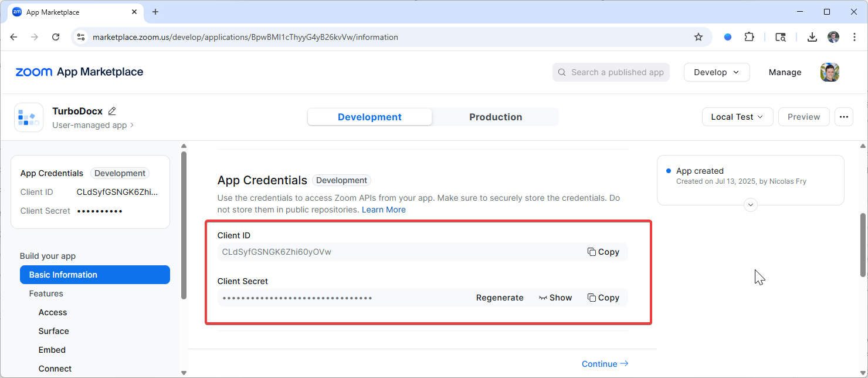Copy the Client Secret
The width and height of the screenshot is (868, 378).
click(603, 298)
